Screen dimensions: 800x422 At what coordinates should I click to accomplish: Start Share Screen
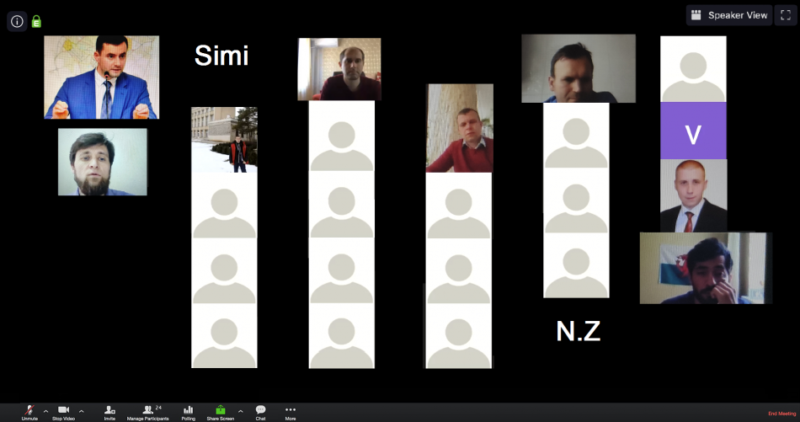(221, 411)
